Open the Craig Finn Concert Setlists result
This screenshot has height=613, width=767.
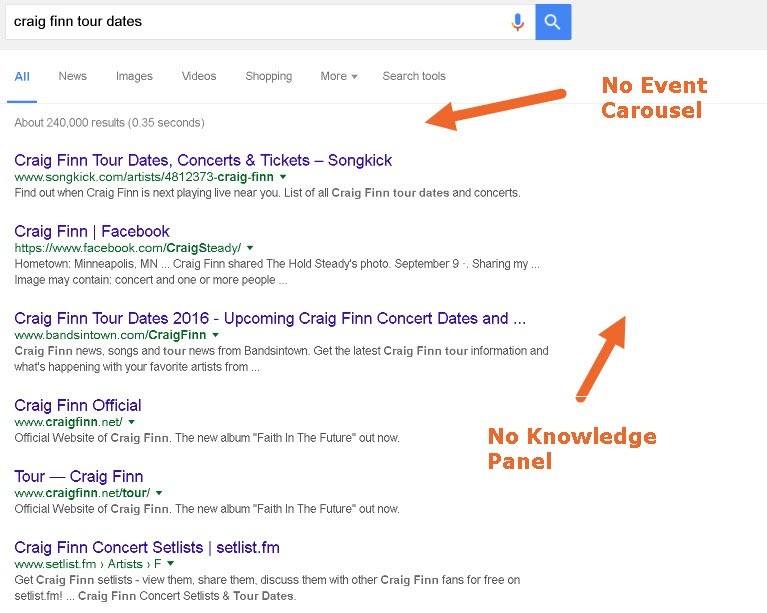tap(147, 547)
